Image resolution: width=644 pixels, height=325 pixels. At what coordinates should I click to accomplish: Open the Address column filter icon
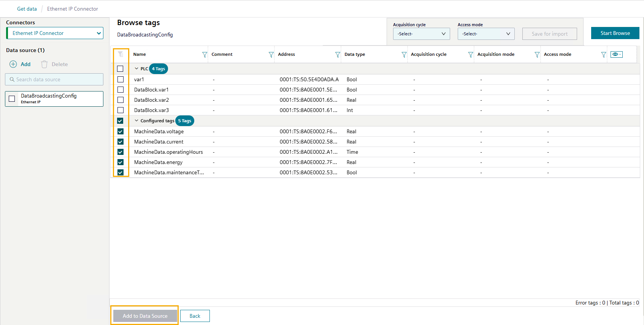[x=338, y=55]
